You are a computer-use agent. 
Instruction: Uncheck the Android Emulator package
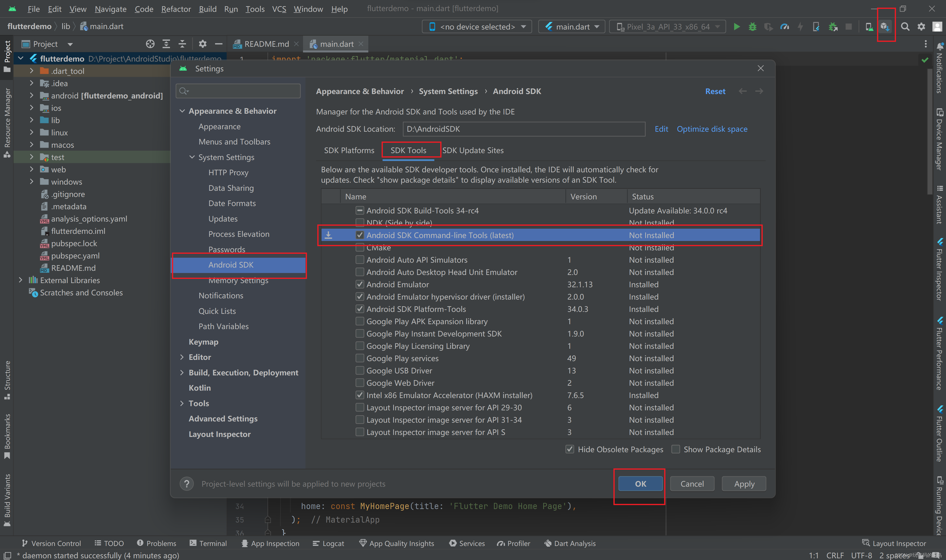359,284
